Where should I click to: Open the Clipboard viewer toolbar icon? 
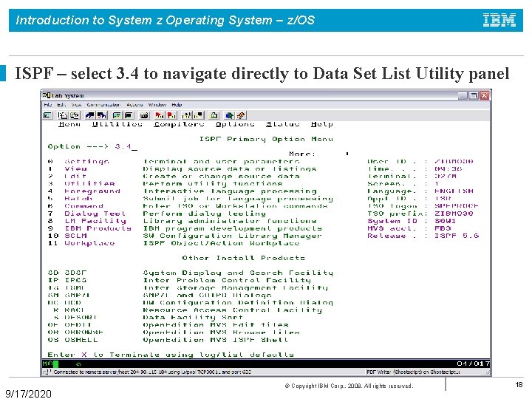click(214, 115)
